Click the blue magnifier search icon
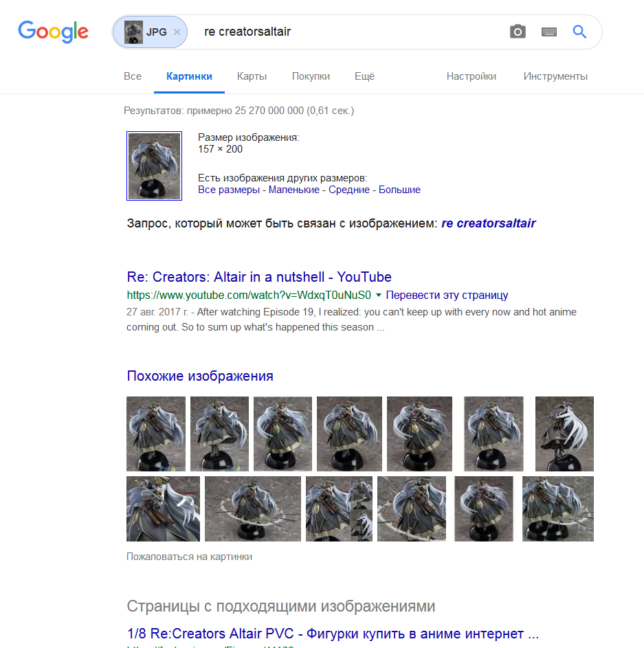644x648 pixels. point(579,32)
